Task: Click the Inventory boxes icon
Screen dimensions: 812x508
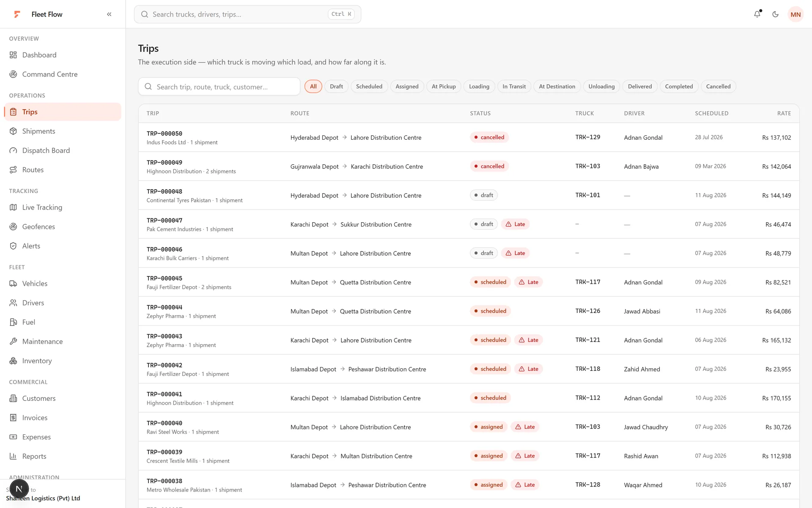Action: tap(14, 361)
